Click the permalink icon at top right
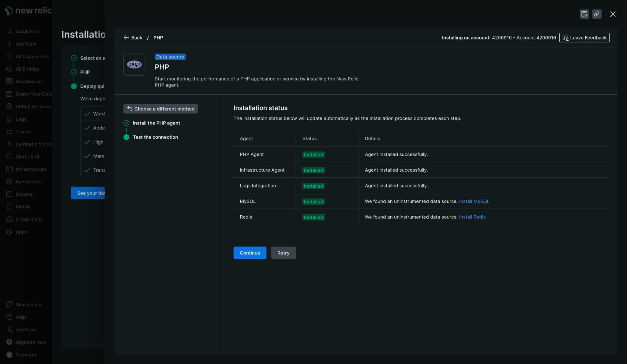Image resolution: width=627 pixels, height=364 pixels. click(596, 14)
